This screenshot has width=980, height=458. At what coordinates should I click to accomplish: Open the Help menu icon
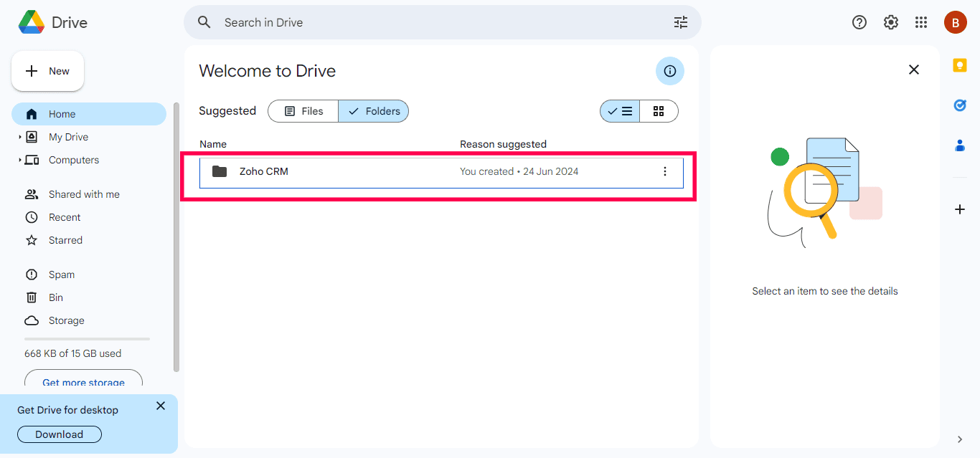tap(859, 22)
